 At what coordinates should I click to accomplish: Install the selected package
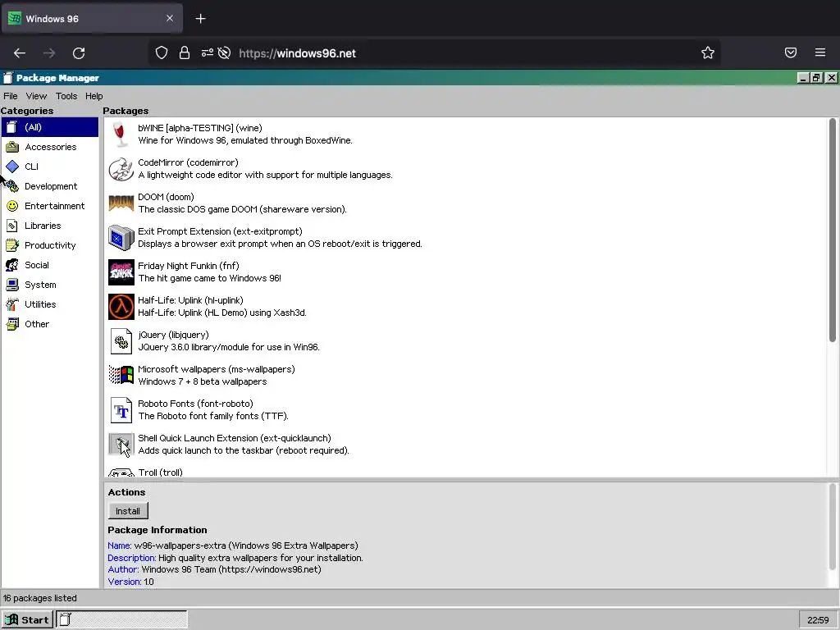[x=127, y=511]
